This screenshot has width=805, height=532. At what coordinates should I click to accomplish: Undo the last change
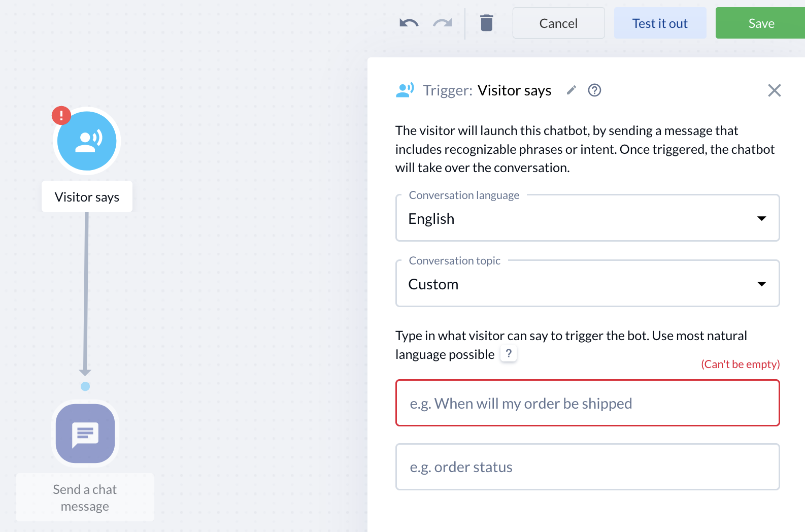[409, 23]
